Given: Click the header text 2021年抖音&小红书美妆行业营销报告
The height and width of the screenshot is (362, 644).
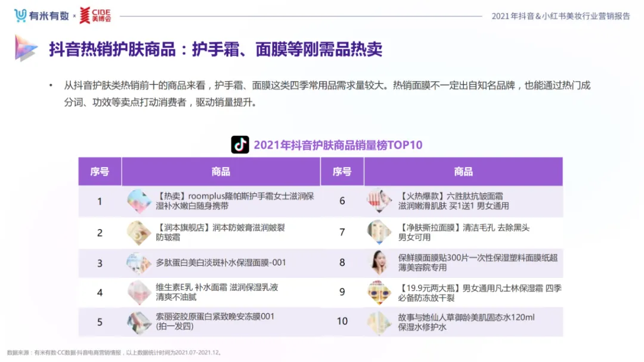Looking at the screenshot, I should 561,16.
